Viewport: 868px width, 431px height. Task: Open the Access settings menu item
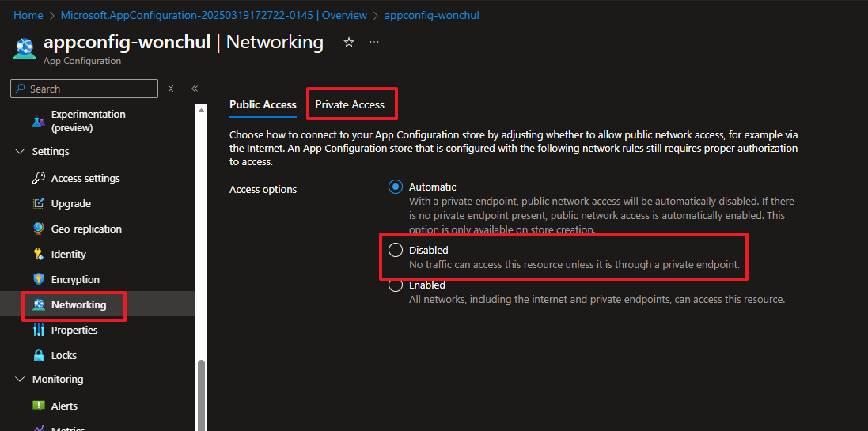[x=85, y=178]
